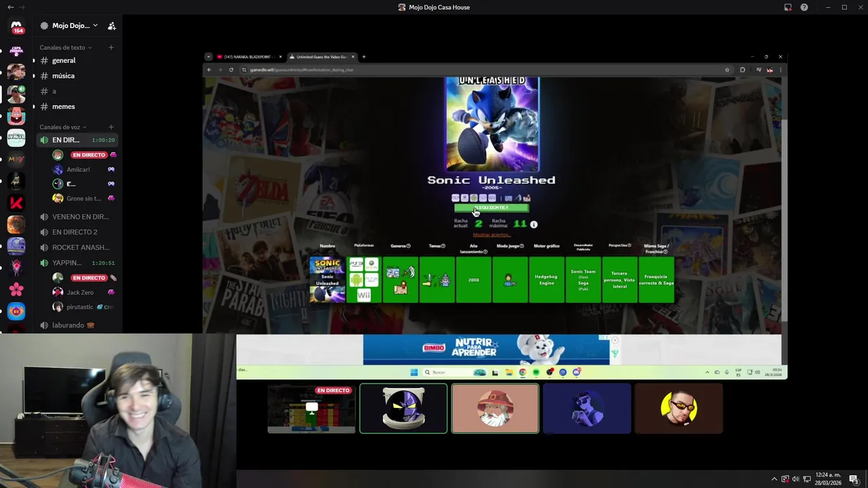The height and width of the screenshot is (488, 868).
Task: Open the Patrick Star server icon
Action: 16,116
